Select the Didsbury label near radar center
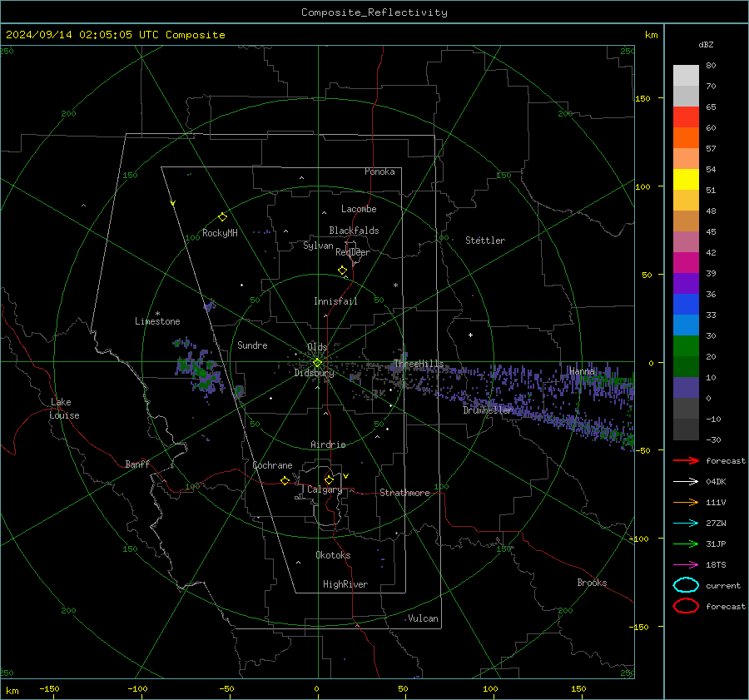The image size is (749, 700). tap(314, 373)
